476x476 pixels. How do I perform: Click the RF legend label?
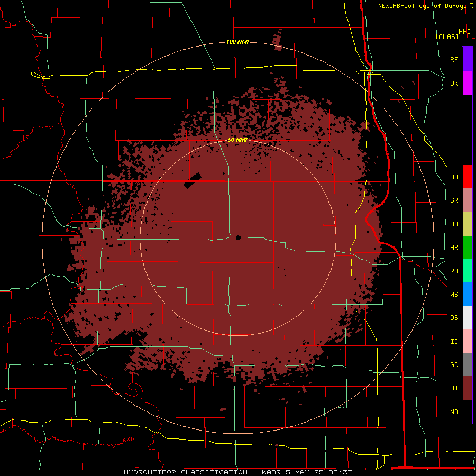(x=454, y=59)
